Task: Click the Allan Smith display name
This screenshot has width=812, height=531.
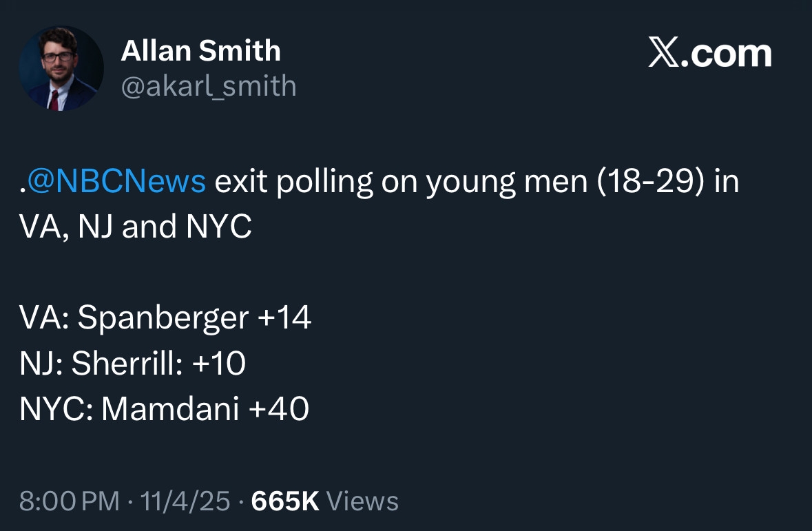Action: click(x=200, y=51)
